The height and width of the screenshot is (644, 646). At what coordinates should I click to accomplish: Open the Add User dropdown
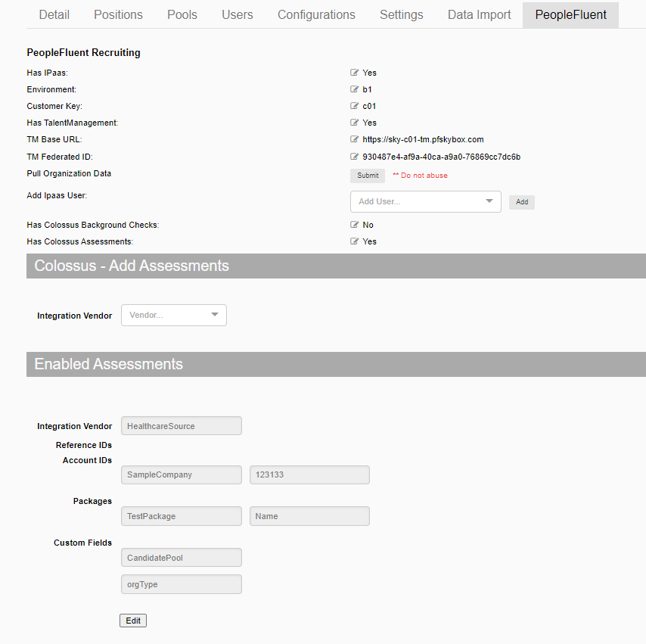click(x=426, y=201)
